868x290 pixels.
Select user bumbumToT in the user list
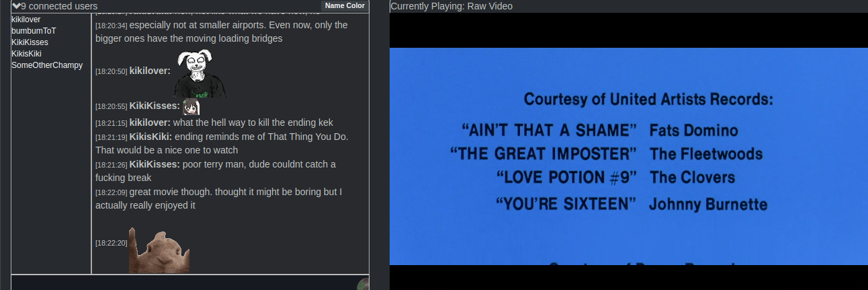point(34,31)
